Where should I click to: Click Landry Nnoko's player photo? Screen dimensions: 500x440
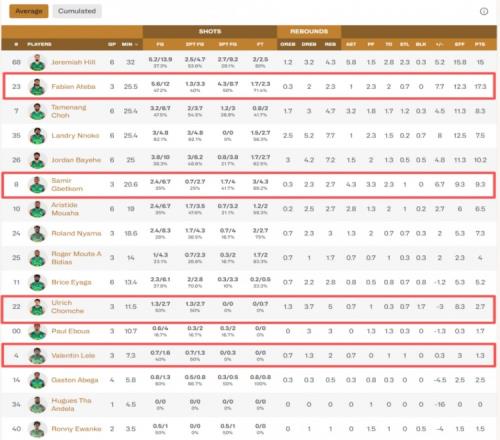point(37,136)
